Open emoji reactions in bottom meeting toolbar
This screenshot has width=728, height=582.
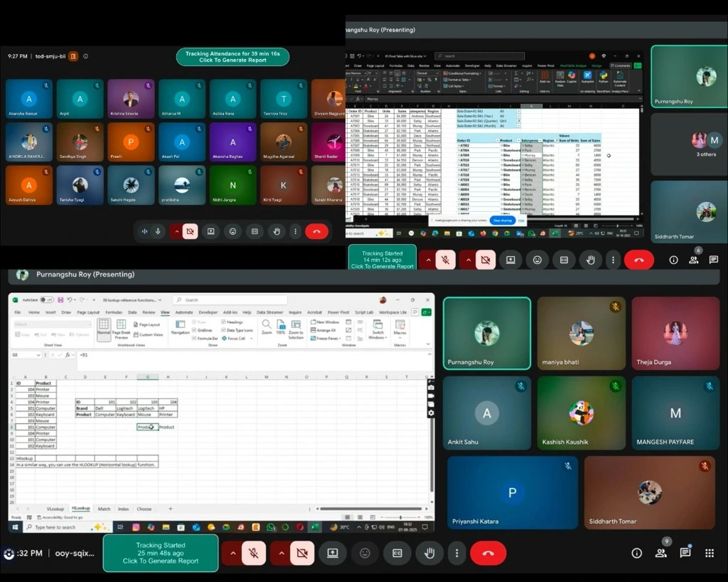point(365,554)
